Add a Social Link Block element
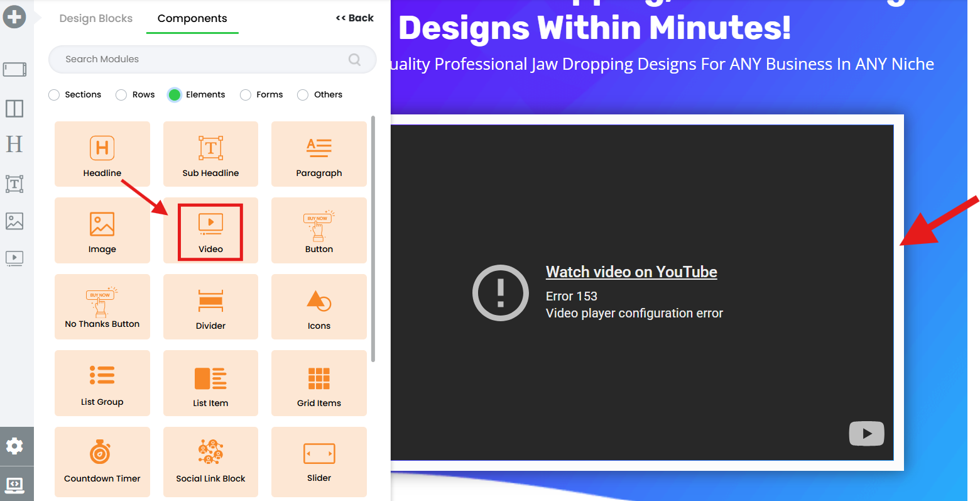 [x=210, y=462]
